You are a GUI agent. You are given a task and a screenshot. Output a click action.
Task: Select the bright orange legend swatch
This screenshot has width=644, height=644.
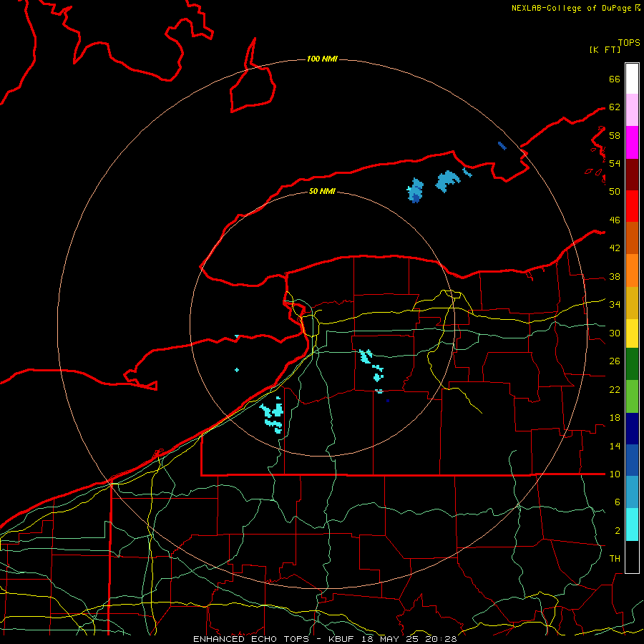pyautogui.click(x=632, y=270)
